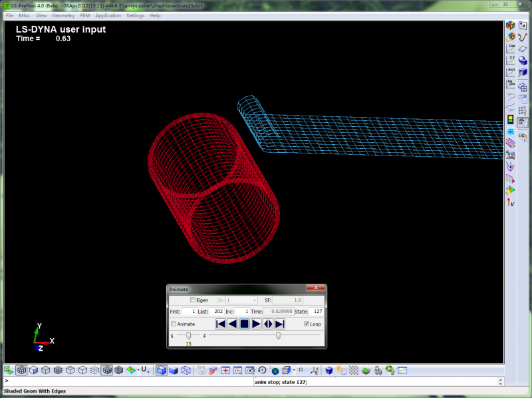This screenshot has width=532, height=398.
Task: Check the Animate checkbox
Action: (174, 324)
